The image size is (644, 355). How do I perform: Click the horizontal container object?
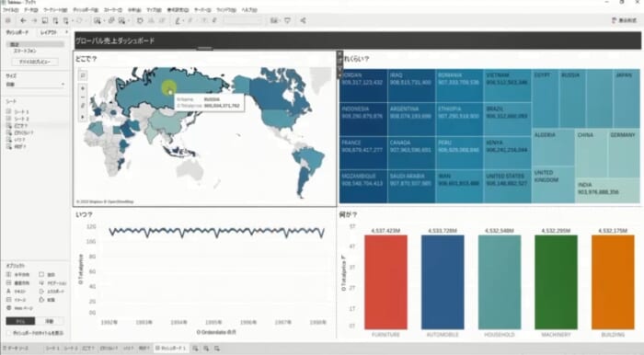click(18, 274)
